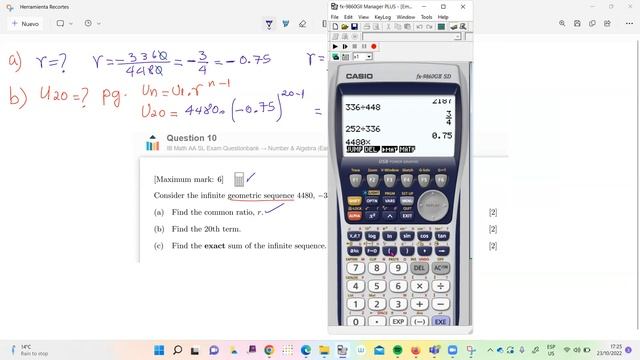Click the calculator F6 function key
This screenshot has height=360, width=640.
pyautogui.click(x=441, y=180)
